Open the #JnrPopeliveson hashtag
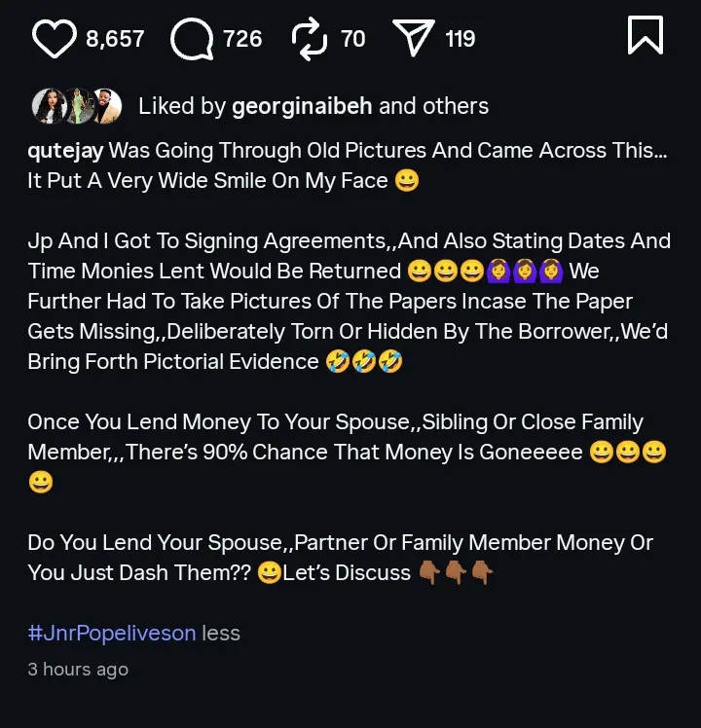The width and height of the screenshot is (701, 728). coord(112,634)
